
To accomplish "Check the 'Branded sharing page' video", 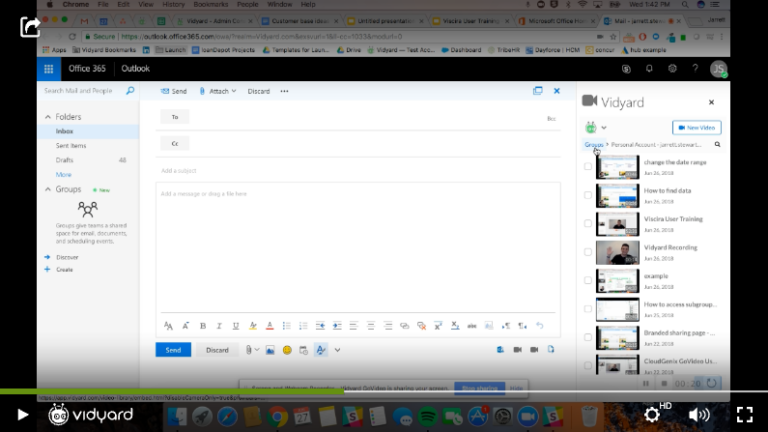I will (x=588, y=337).
